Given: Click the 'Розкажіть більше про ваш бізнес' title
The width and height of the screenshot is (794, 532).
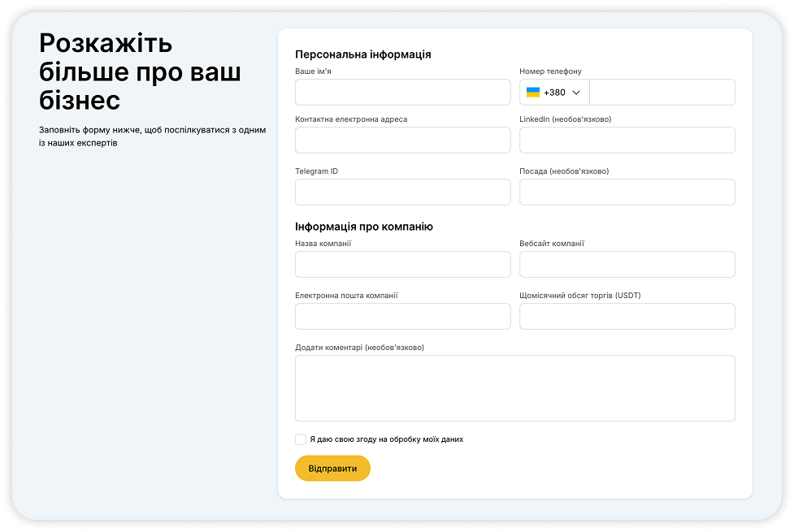Looking at the screenshot, I should tap(140, 71).
